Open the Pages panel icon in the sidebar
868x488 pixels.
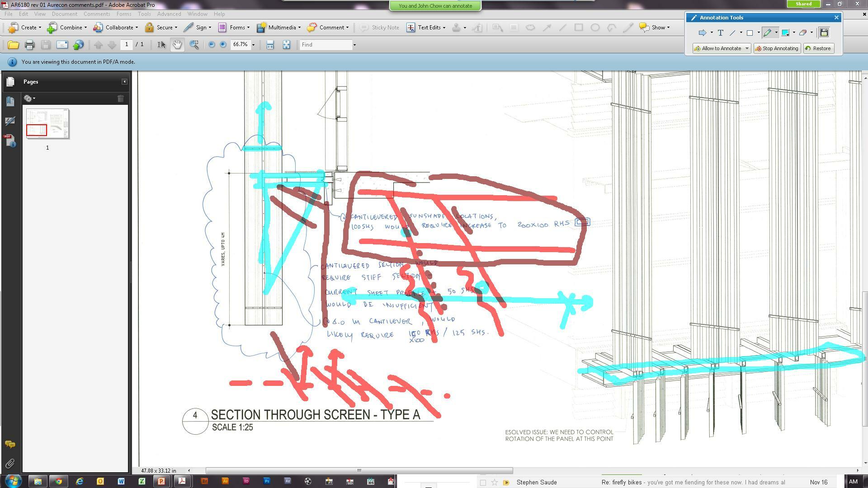(10, 82)
